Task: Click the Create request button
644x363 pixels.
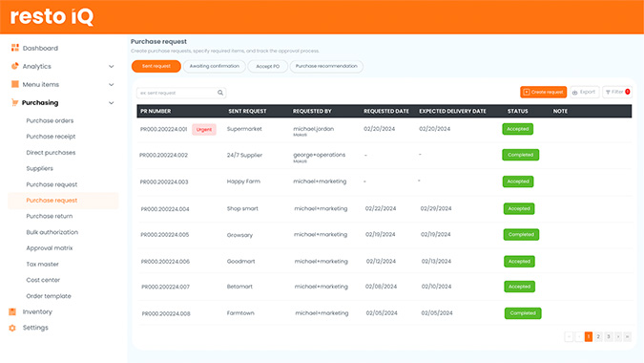Action: (x=544, y=92)
